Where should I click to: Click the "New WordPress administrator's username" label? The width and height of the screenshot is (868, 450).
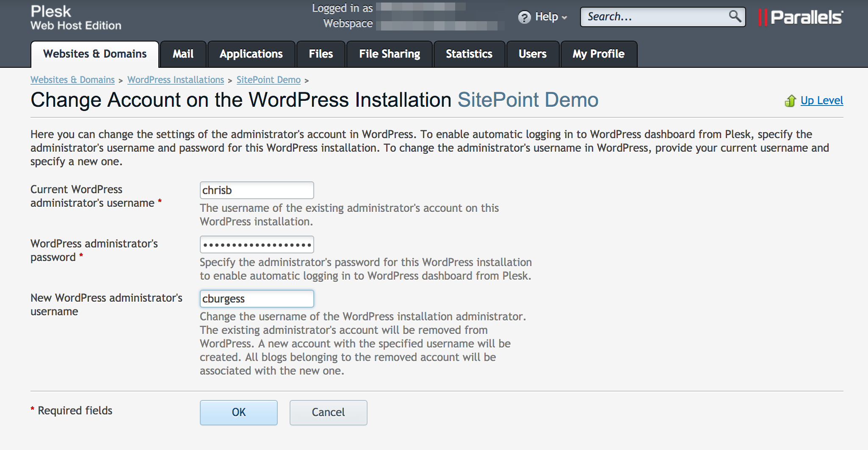click(106, 305)
